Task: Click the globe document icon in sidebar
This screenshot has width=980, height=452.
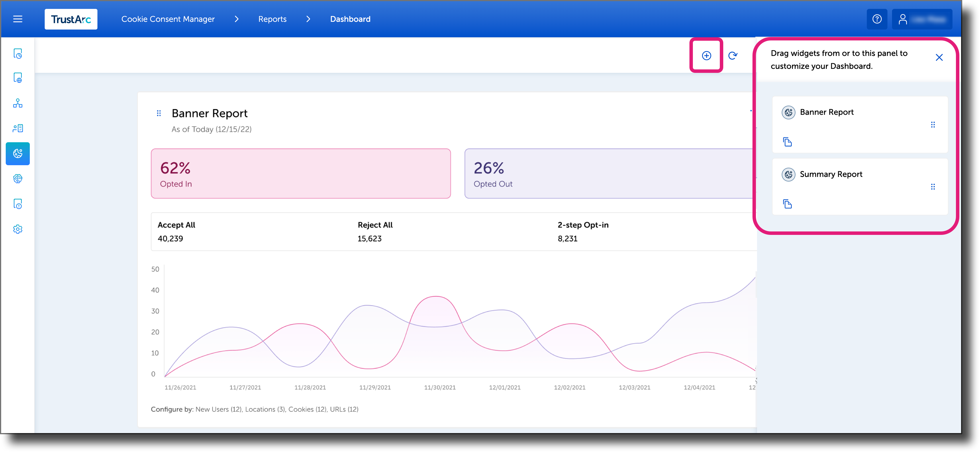Action: click(x=17, y=78)
